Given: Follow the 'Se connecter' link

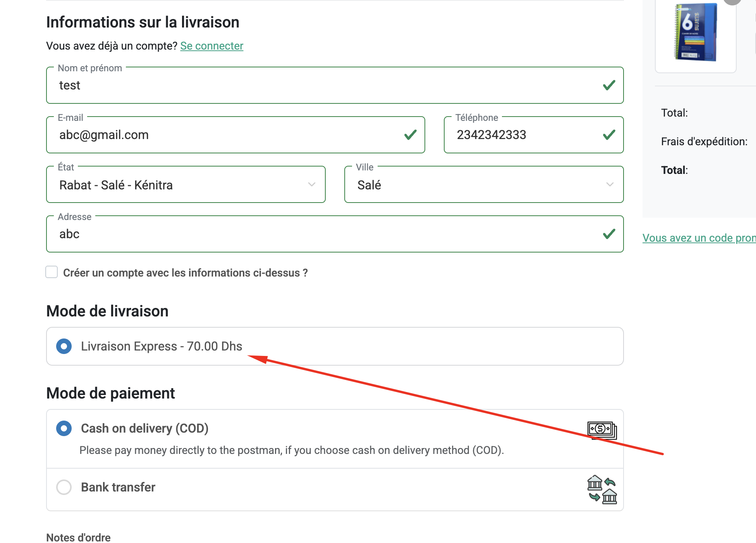Looking at the screenshot, I should (x=211, y=46).
